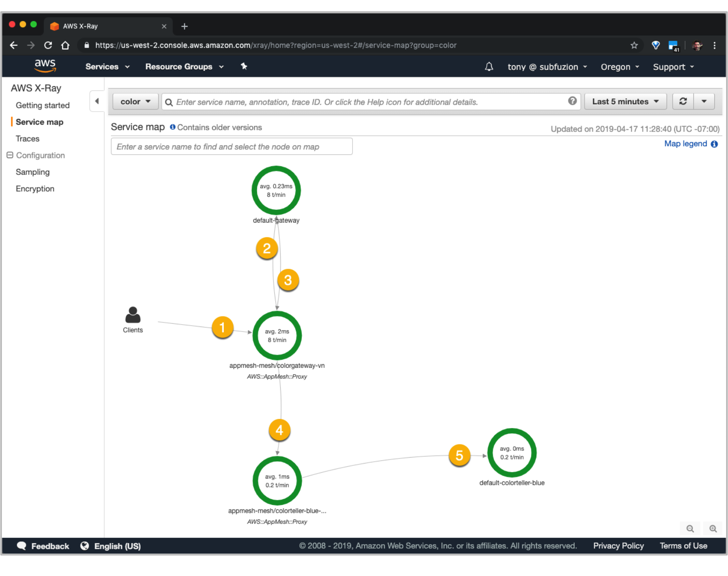
Task: Click the find service name input field
Action: [232, 147]
